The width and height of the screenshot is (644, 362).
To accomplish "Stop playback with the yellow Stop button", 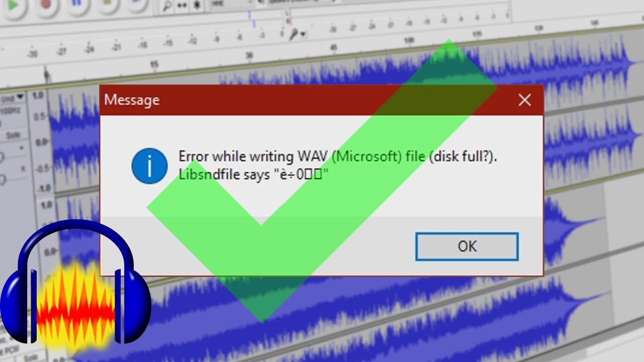I will coord(107,4).
